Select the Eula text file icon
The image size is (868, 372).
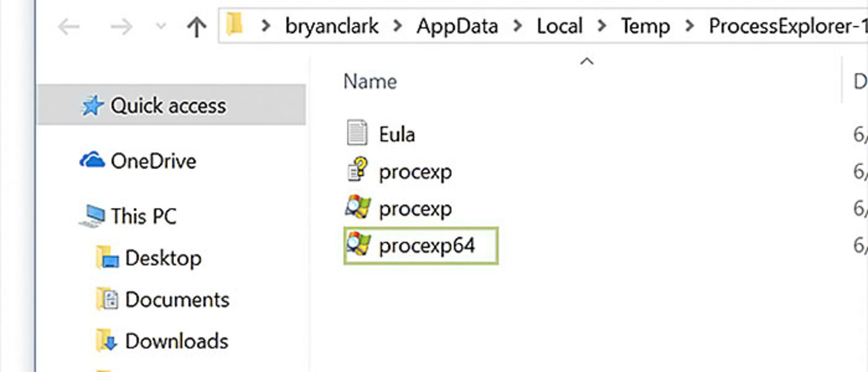coord(357,133)
